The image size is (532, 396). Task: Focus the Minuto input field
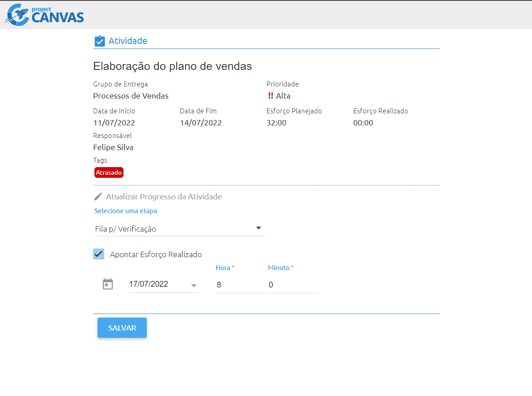click(292, 285)
